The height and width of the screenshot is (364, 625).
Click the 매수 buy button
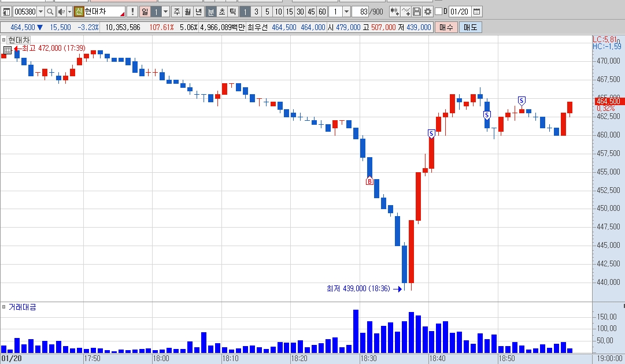pyautogui.click(x=446, y=28)
